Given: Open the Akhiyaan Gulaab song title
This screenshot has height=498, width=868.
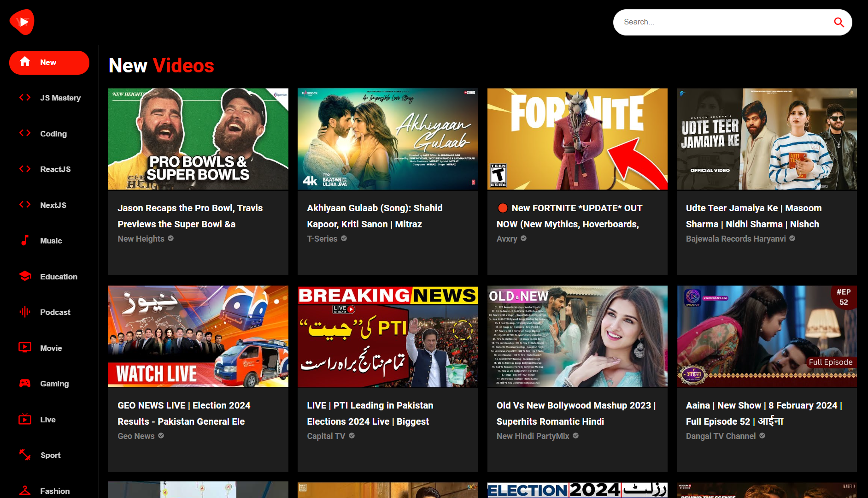Looking at the screenshot, I should (374, 216).
